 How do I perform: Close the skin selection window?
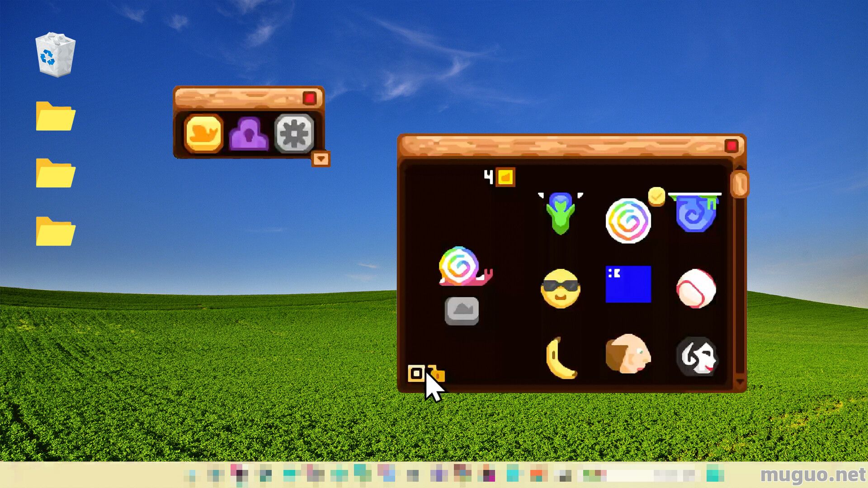[731, 146]
